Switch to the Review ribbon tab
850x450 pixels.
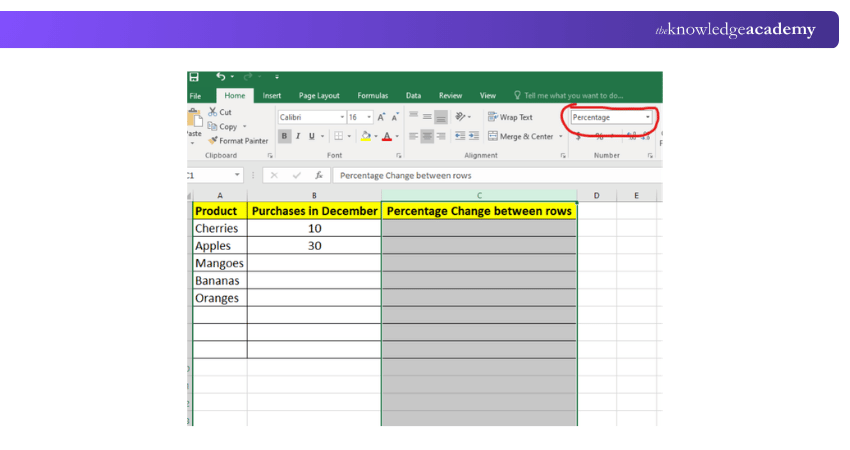(x=450, y=95)
